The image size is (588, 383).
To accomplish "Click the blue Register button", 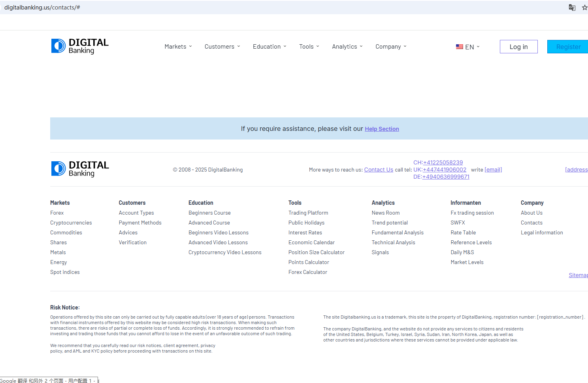I will click(568, 47).
